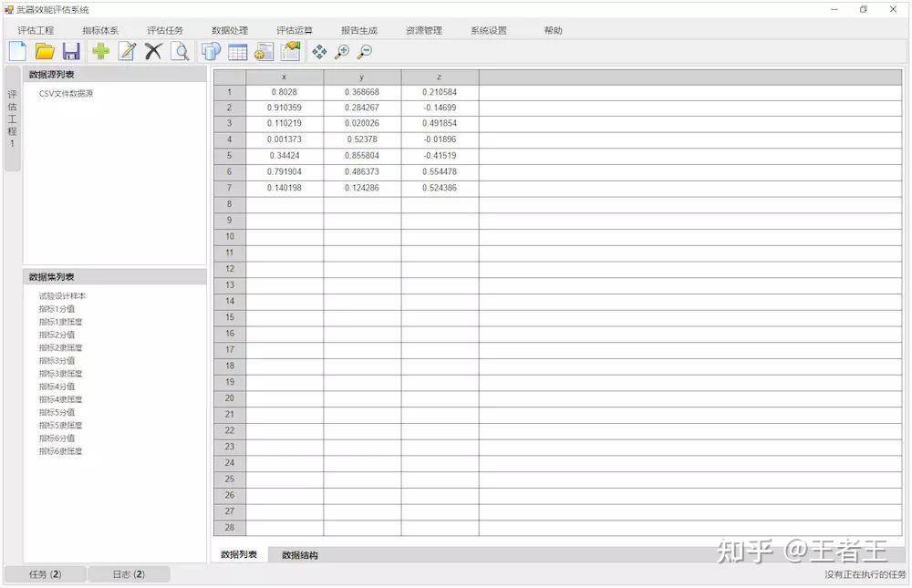Open the 日志 (2) button
Image resolution: width=912 pixels, height=588 pixels.
click(129, 574)
